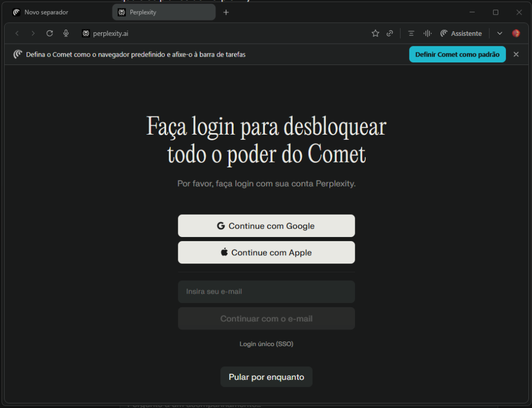Open a new tab with the plus button

click(225, 11)
